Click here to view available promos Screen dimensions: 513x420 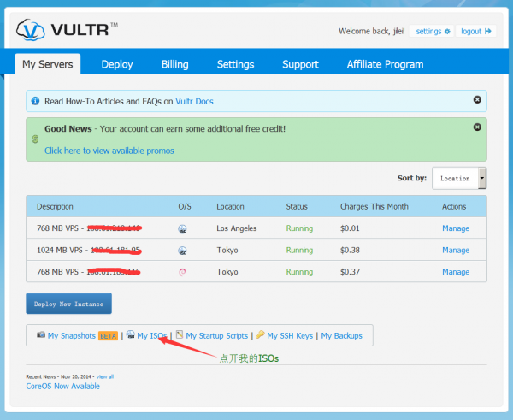tap(109, 151)
